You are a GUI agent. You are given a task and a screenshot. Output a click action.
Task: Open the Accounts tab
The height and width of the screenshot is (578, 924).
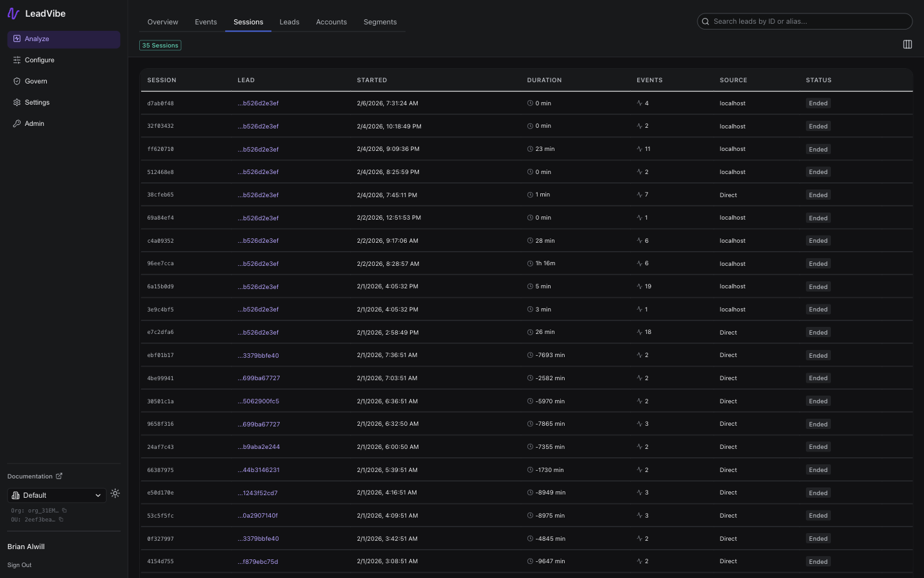[x=331, y=21]
